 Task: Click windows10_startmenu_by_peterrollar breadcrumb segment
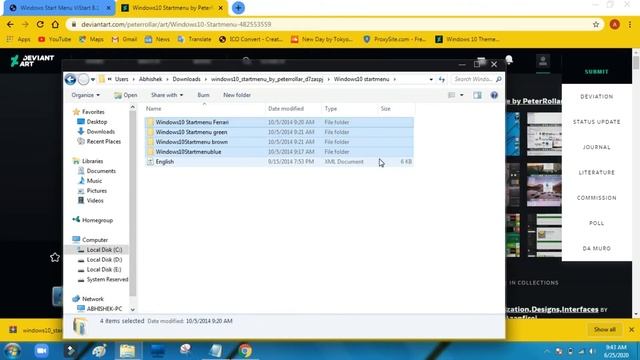(x=267, y=79)
